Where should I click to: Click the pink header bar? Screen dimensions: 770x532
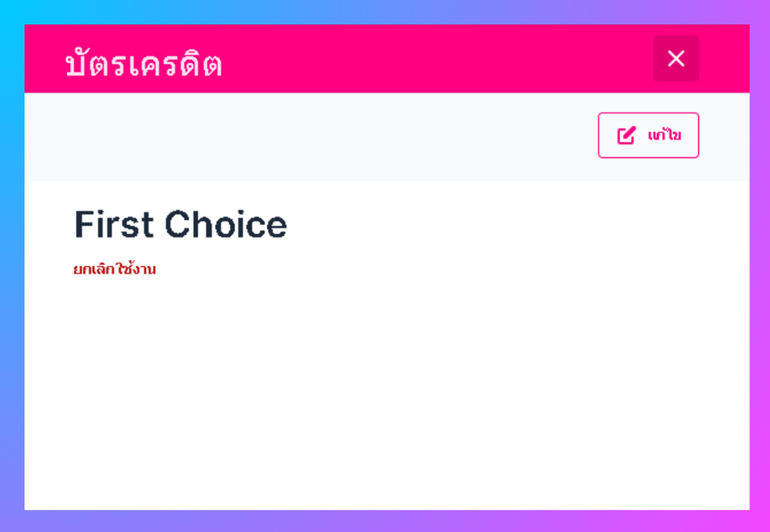coord(418,59)
